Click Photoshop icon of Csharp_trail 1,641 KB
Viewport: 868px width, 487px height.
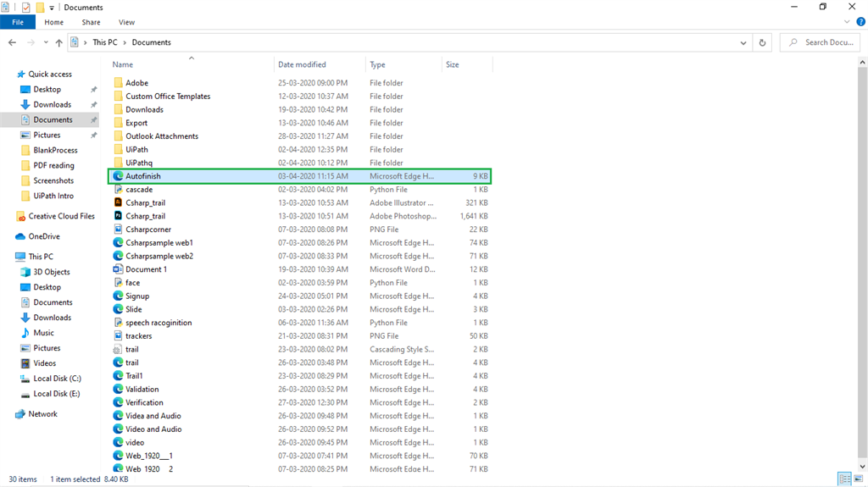[118, 216]
